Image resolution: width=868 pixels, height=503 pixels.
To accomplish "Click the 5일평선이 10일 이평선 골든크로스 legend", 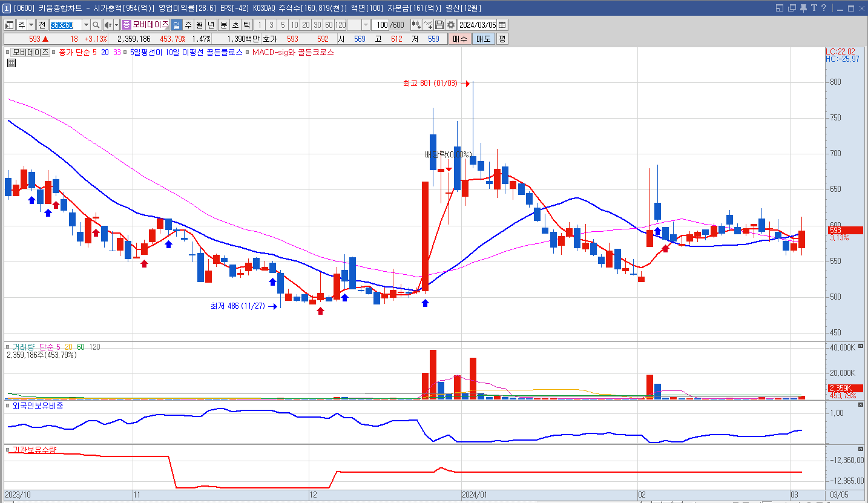I will coord(186,53).
